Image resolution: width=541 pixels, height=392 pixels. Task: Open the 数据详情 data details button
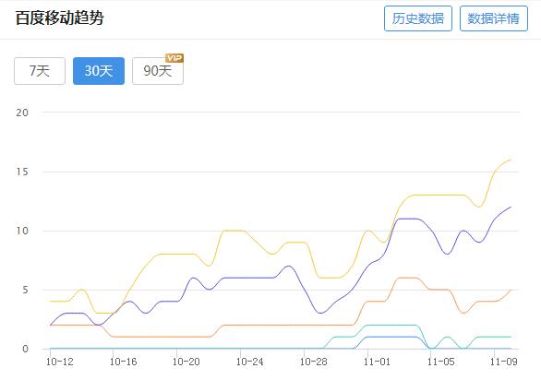(493, 18)
